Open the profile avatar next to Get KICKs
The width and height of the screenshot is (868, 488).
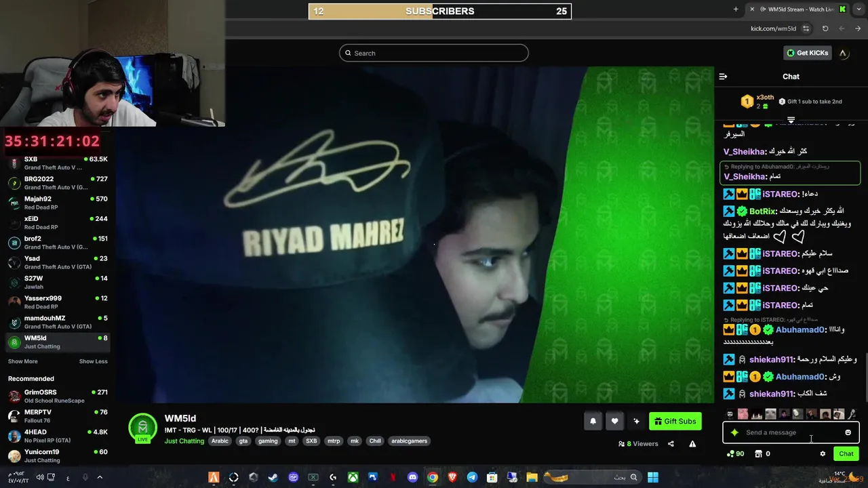[843, 53]
